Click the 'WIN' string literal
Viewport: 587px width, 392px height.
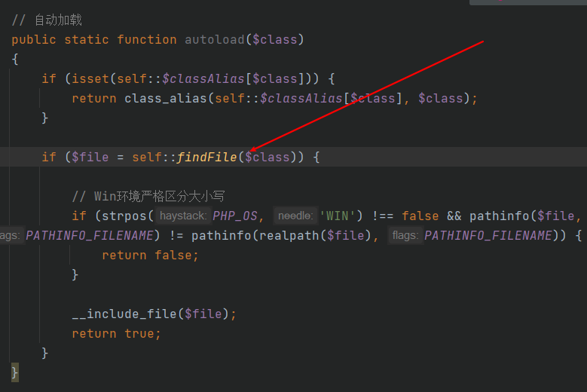(x=338, y=216)
